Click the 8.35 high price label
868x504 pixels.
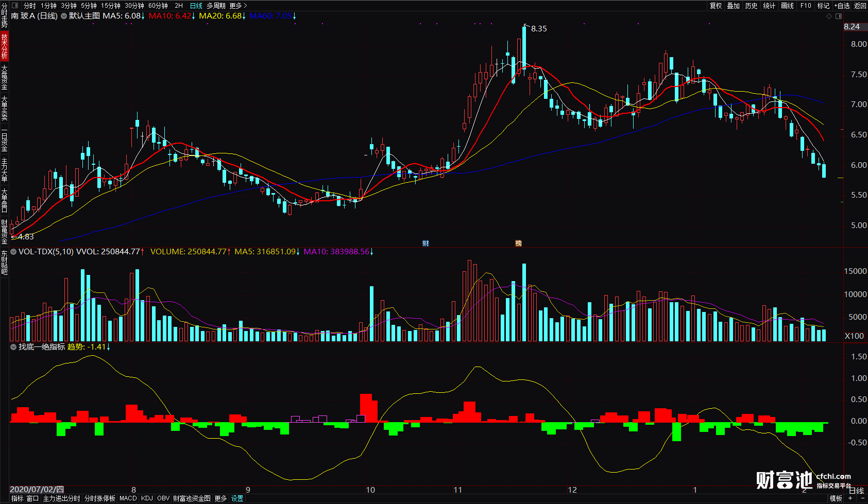coord(539,29)
